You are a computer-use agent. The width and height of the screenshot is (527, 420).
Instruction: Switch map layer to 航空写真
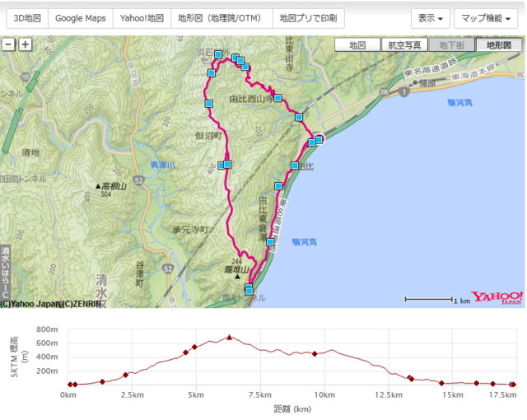point(404,45)
